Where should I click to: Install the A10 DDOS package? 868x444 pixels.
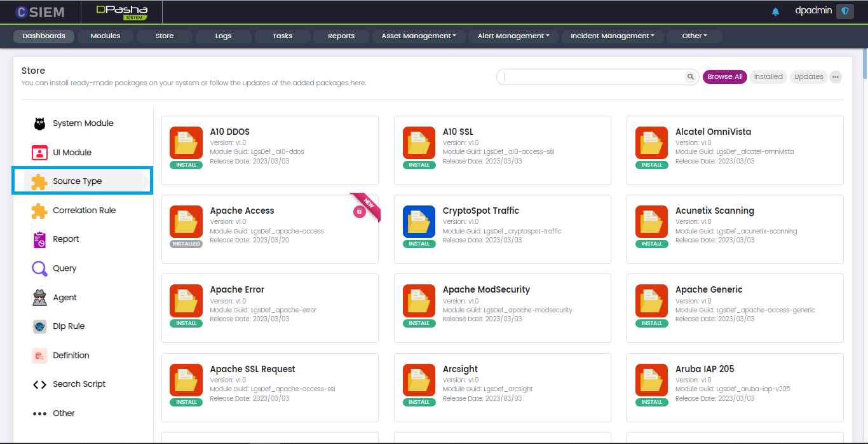186,165
